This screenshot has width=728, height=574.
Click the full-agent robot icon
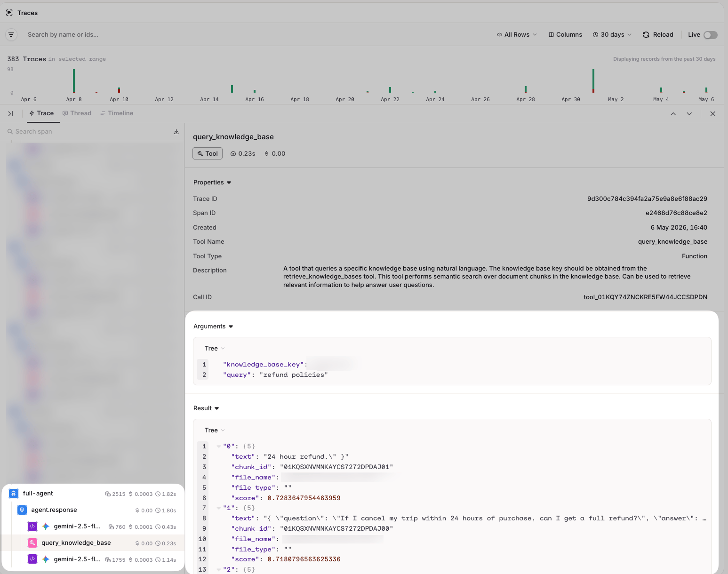pyautogui.click(x=14, y=494)
